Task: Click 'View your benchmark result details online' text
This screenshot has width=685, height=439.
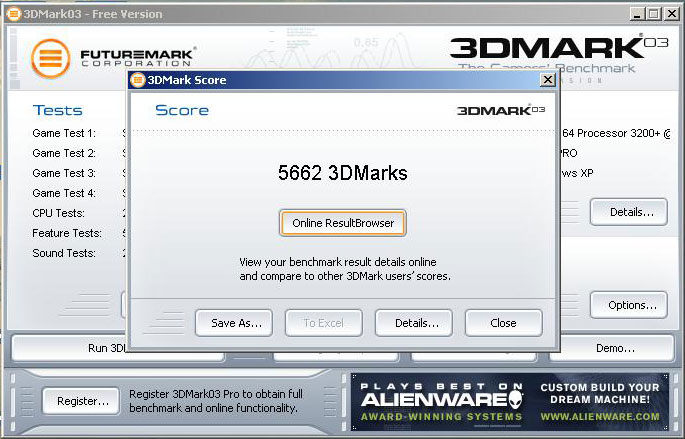Action: point(338,262)
